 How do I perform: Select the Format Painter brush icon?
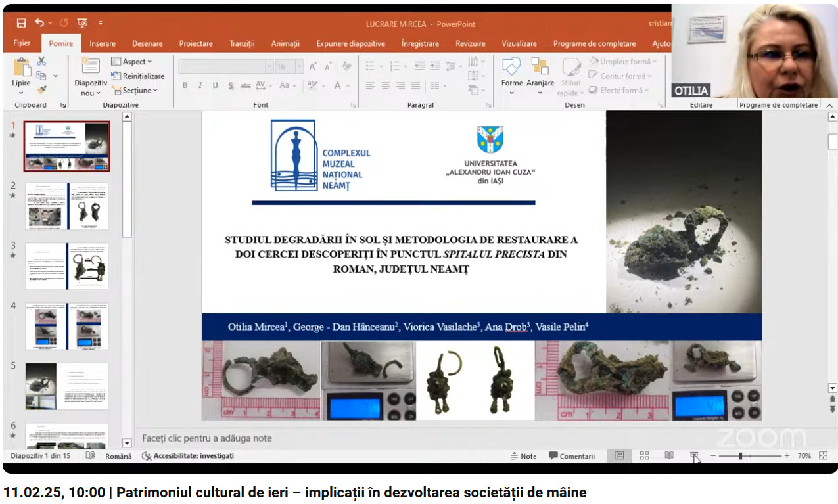click(x=41, y=90)
